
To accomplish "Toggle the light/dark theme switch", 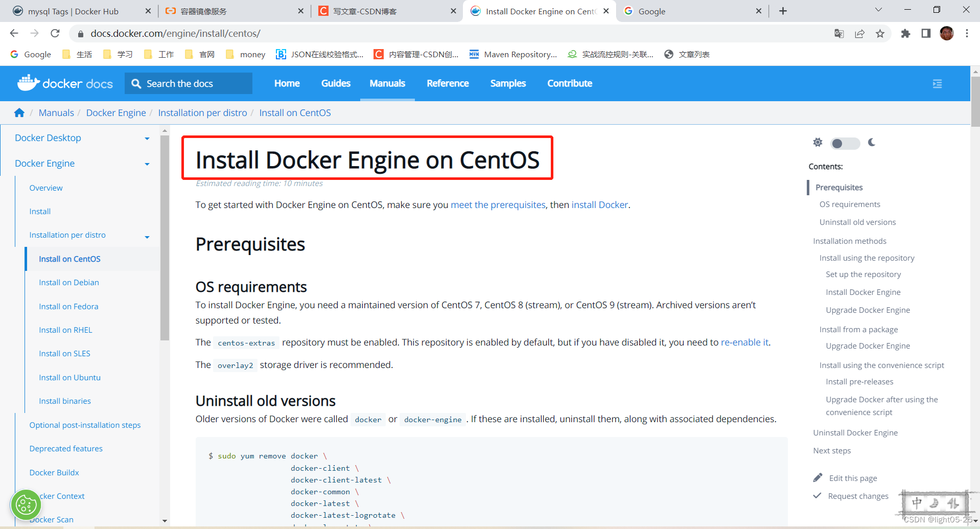I will pyautogui.click(x=845, y=144).
